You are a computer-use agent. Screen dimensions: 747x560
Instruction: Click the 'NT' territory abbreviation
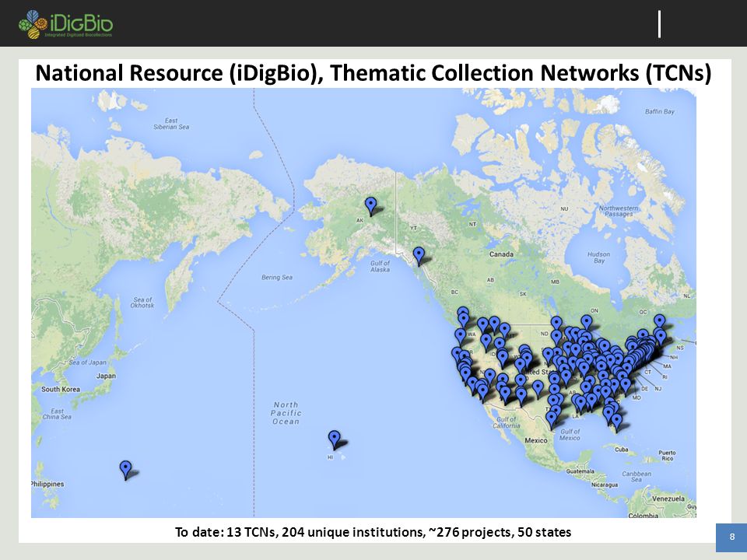(x=472, y=224)
